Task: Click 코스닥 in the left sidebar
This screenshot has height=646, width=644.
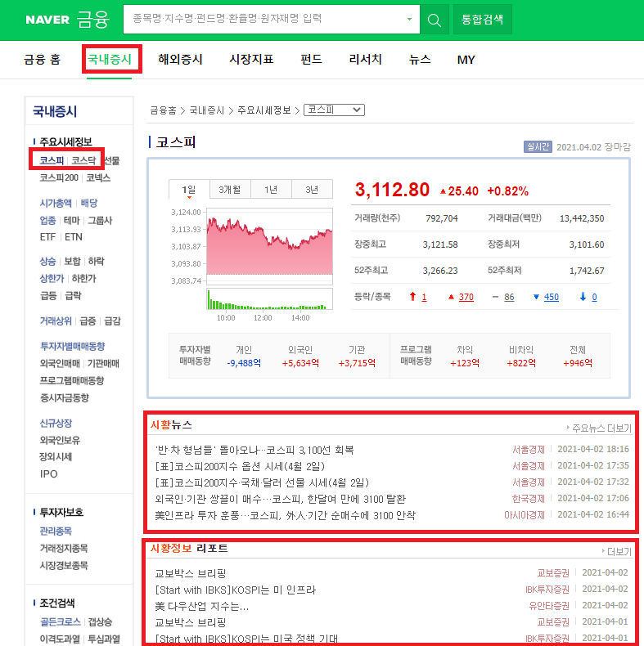Action: click(x=83, y=160)
